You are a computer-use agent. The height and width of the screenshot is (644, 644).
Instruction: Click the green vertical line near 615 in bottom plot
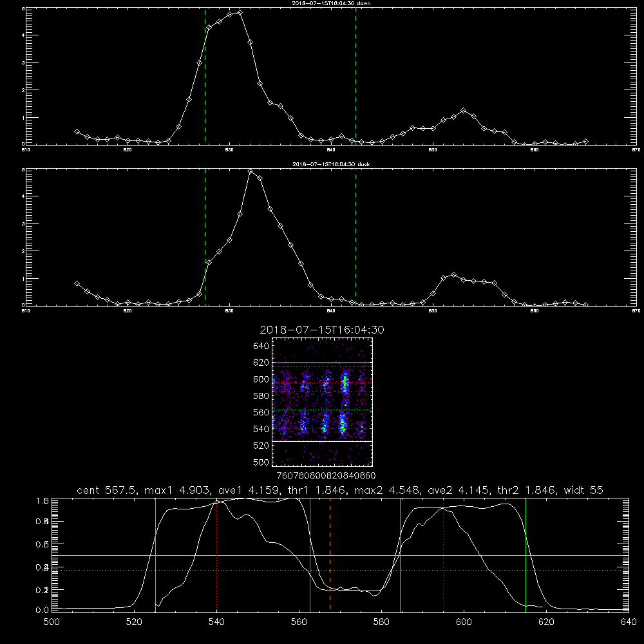[x=526, y=555]
